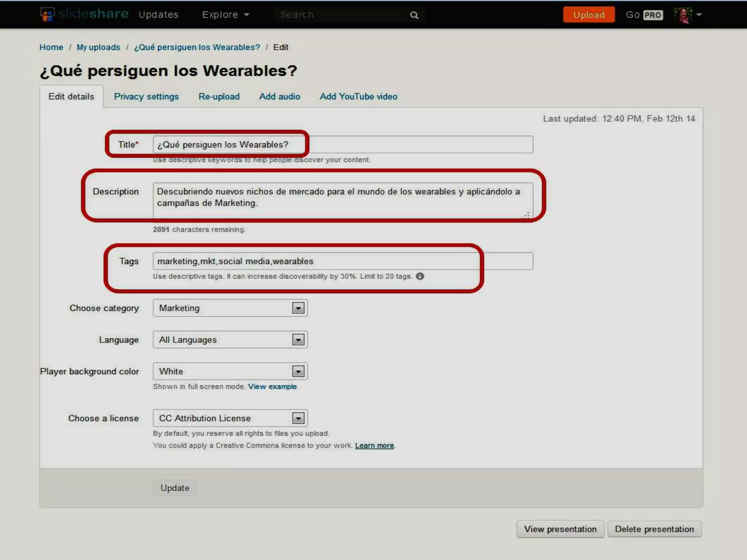Click the search magnifier icon
The width and height of the screenshot is (747, 560).
pos(414,15)
